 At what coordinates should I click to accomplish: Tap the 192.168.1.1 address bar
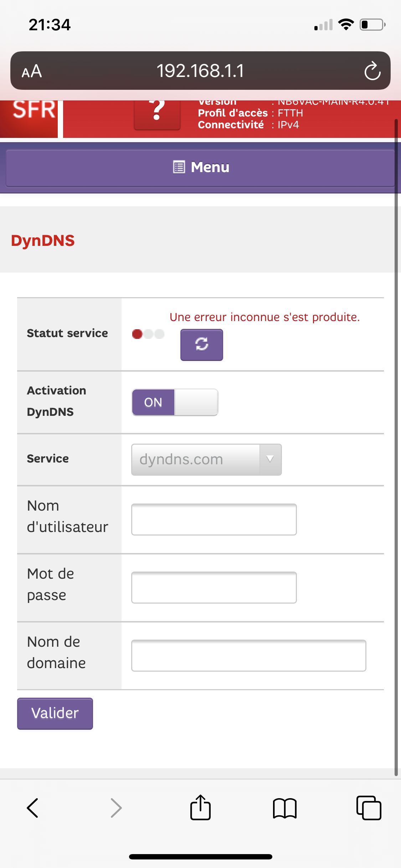click(x=200, y=71)
